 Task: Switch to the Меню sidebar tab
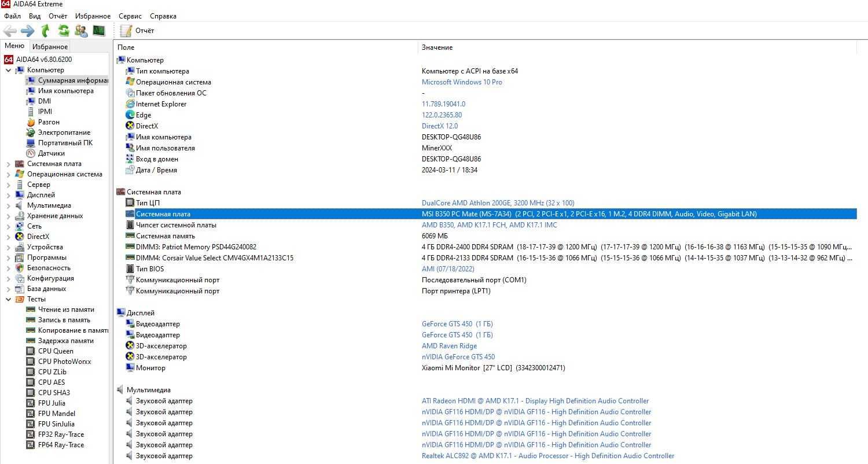coord(14,46)
